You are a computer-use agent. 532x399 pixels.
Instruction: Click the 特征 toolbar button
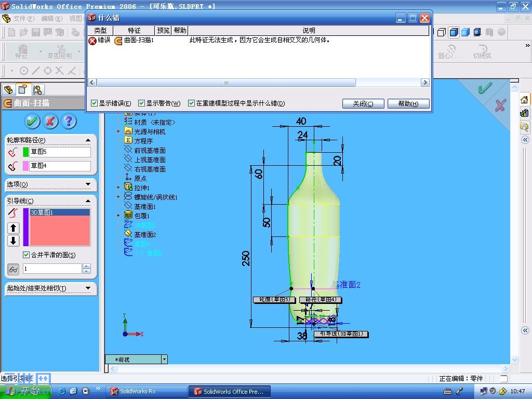pyautogui.click(x=22, y=52)
